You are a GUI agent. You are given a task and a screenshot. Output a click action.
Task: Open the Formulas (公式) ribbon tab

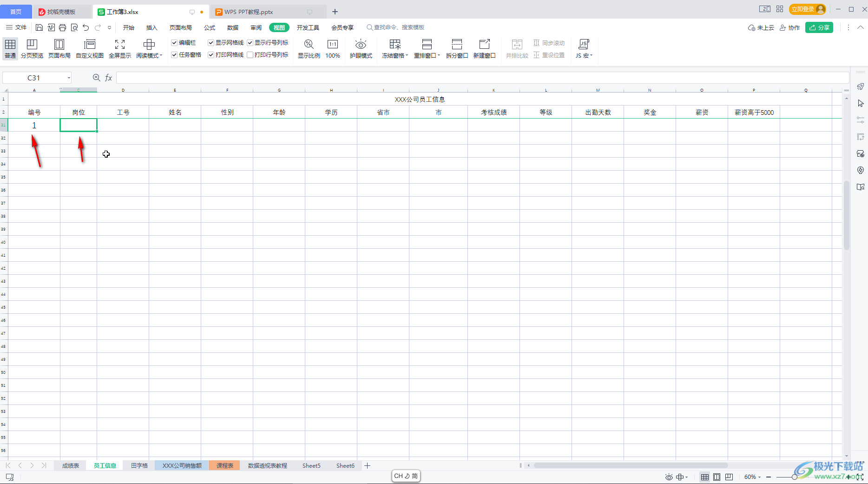[x=210, y=27]
